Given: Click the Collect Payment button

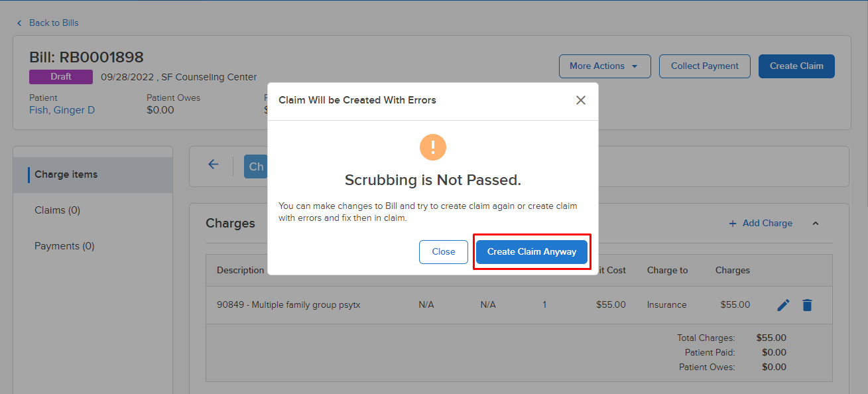Looking at the screenshot, I should coord(704,66).
